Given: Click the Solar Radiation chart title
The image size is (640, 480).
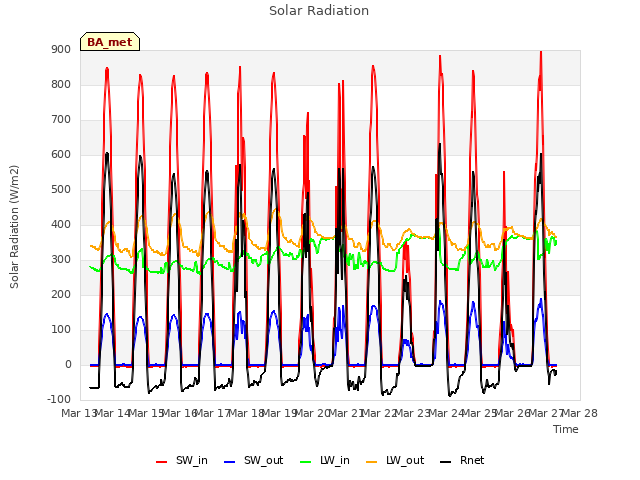Looking at the screenshot, I should pyautogui.click(x=319, y=11).
